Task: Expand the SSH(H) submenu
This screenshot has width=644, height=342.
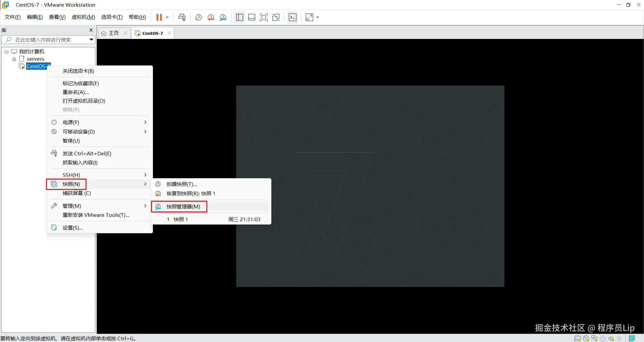Action: coord(100,175)
